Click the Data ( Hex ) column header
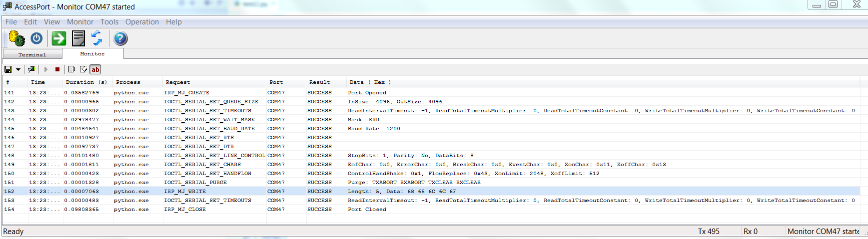 click(603, 82)
